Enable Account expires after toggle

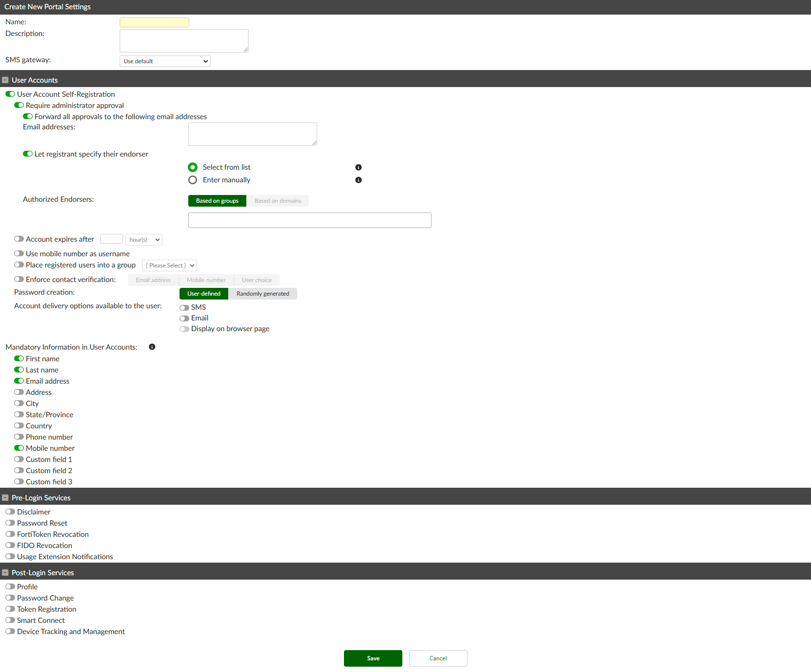pos(19,239)
